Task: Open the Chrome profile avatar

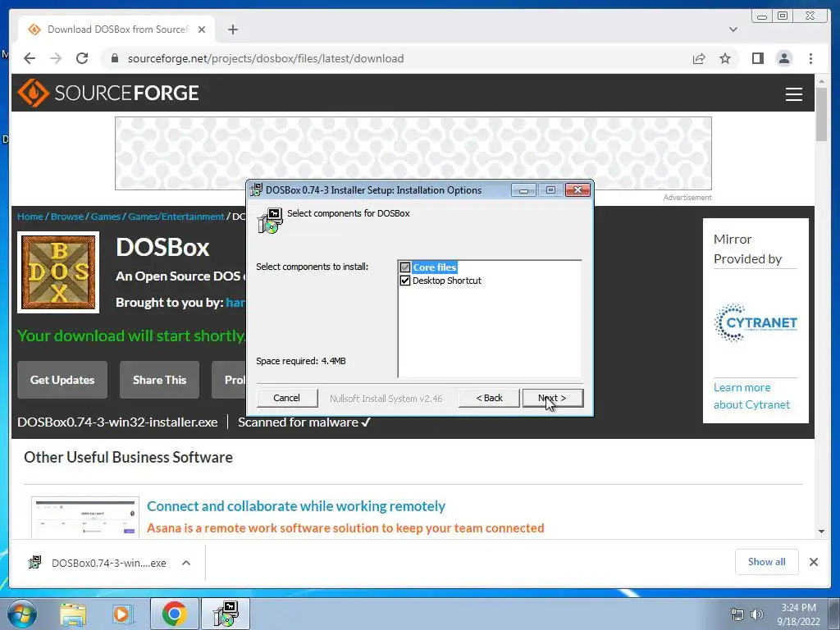Action: click(783, 58)
